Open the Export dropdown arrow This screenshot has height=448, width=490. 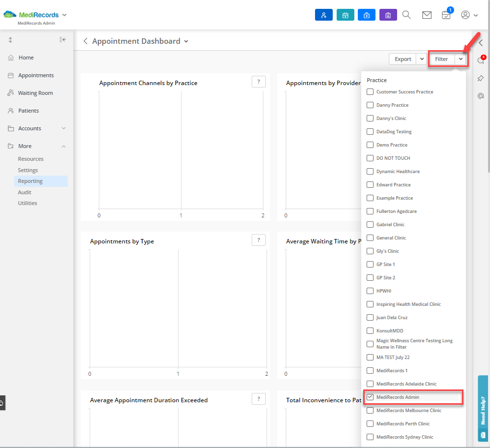click(422, 59)
